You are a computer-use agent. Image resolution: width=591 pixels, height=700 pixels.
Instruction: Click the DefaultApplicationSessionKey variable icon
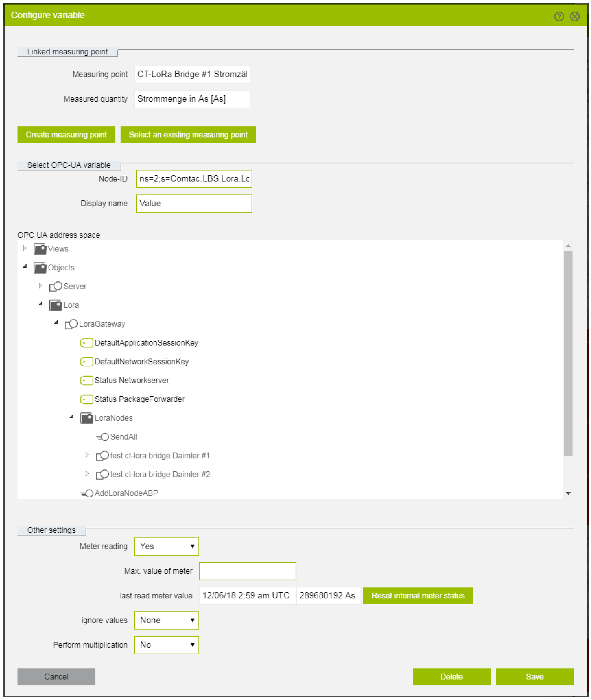[87, 343]
